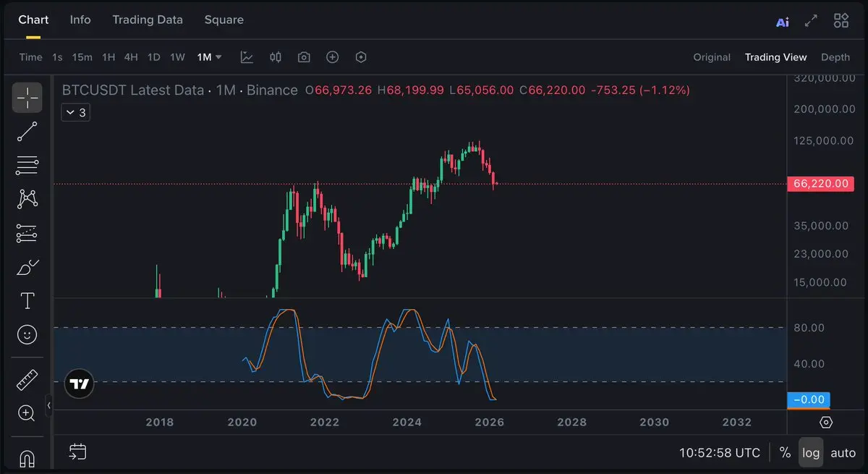Open price scale settings hexagon icon
This screenshot has width=868, height=474.
tap(827, 422)
